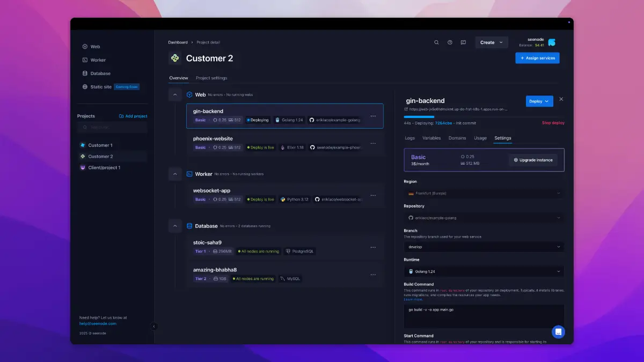Collapse the Database section
The width and height of the screenshot is (644, 362).
tap(175, 226)
